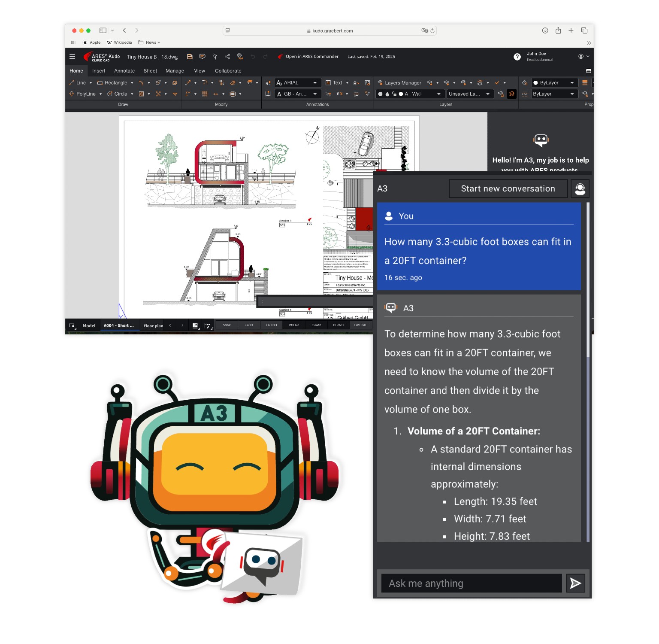Disable POLAR tracking toggle

coord(294,325)
